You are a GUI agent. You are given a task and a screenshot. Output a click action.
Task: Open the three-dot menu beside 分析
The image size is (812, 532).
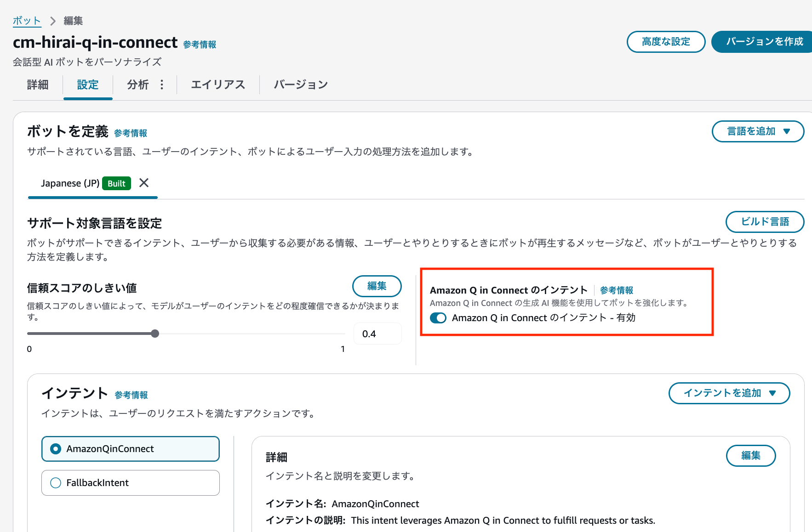coord(162,85)
